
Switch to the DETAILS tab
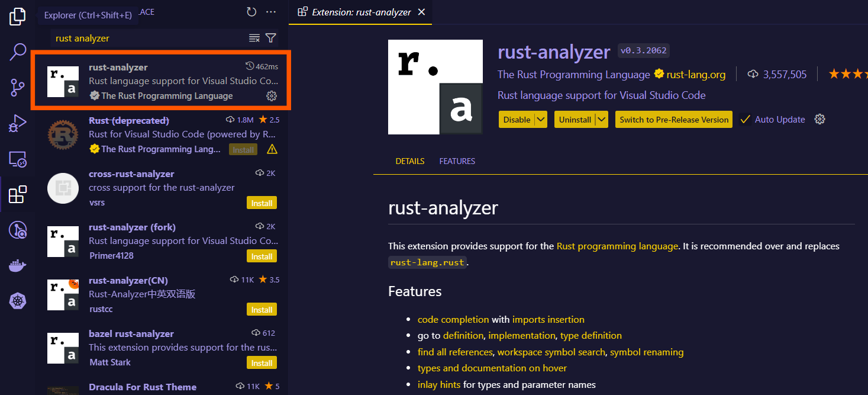[410, 161]
